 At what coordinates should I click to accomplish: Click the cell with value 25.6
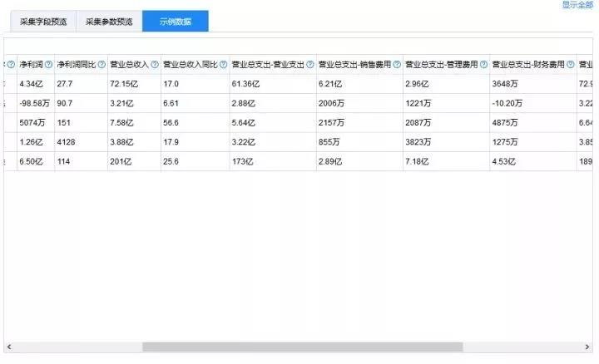pos(196,162)
